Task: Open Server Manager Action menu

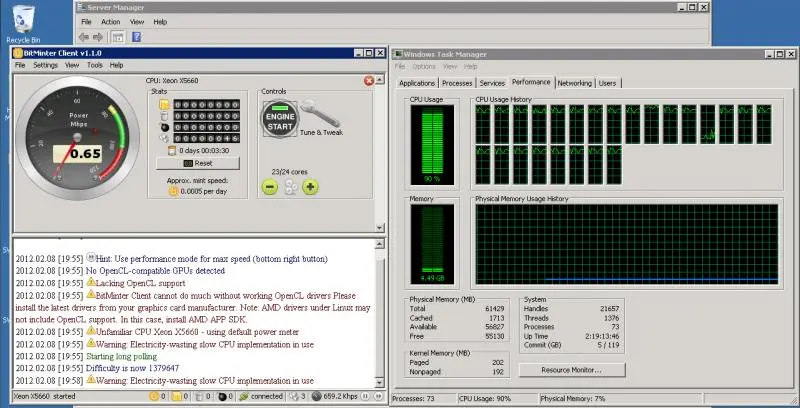Action: point(111,22)
